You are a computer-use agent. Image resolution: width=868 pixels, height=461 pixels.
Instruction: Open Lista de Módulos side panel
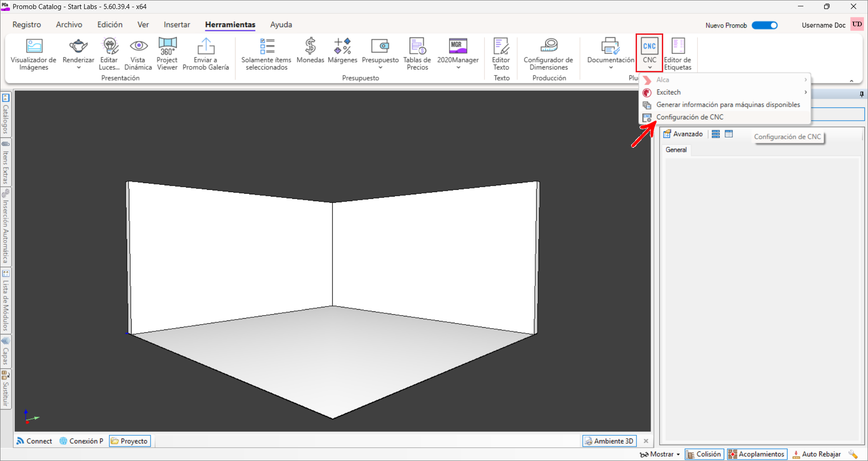[6, 301]
